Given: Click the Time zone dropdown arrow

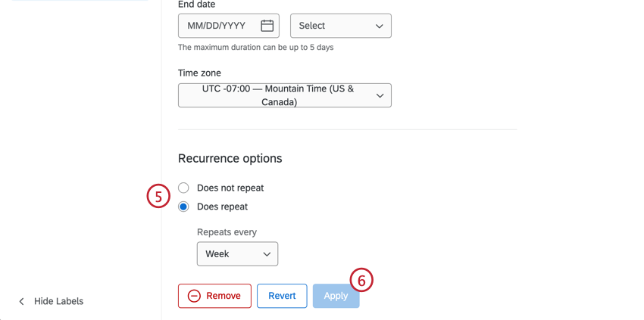Looking at the screenshot, I should (380, 95).
